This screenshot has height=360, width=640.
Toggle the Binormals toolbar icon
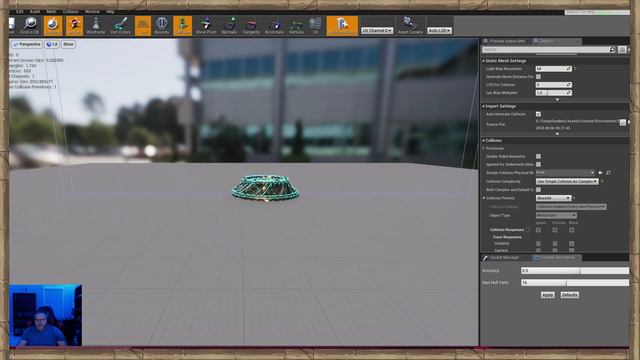click(x=274, y=25)
